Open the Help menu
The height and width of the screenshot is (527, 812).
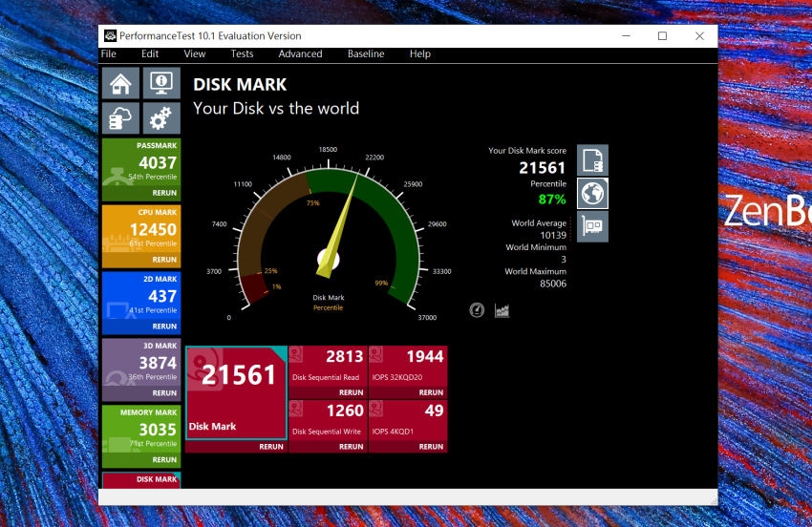[x=420, y=53]
